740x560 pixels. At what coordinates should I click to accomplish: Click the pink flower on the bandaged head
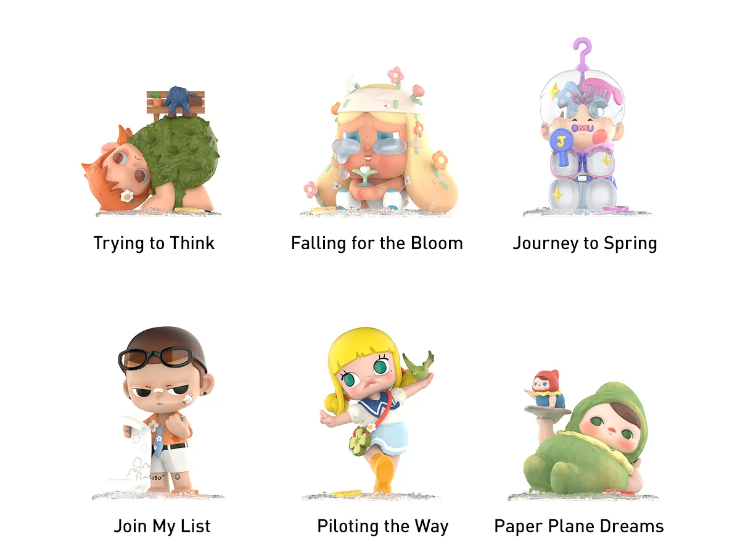coord(395,76)
